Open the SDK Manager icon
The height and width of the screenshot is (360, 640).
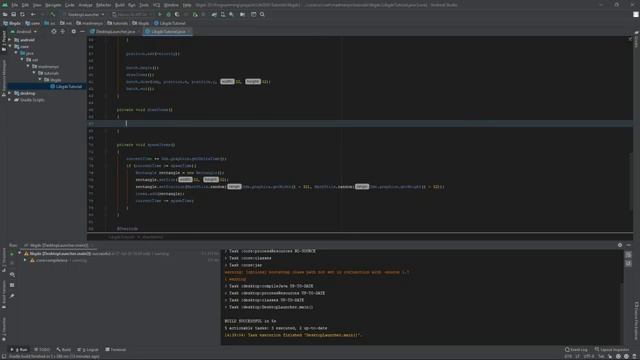tap(231, 14)
